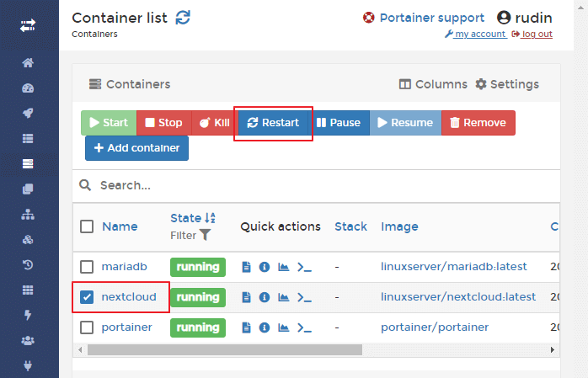Focus the Search containers field

click(316, 185)
